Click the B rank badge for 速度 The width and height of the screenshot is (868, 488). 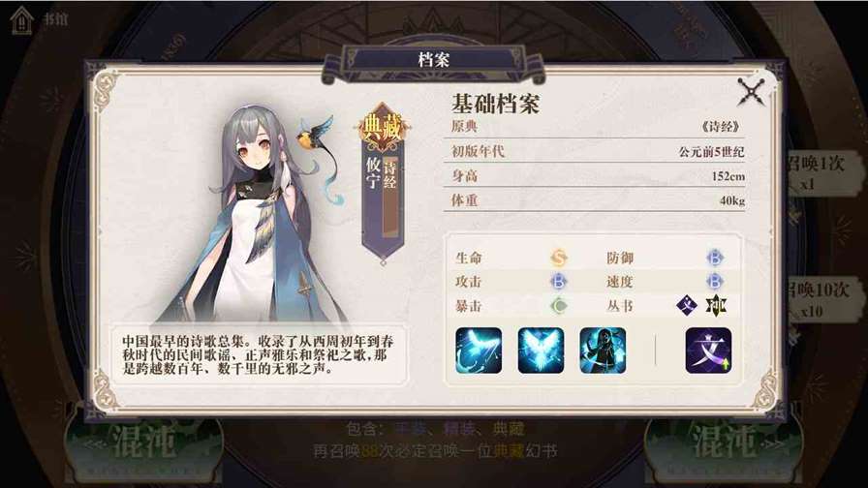coord(715,282)
